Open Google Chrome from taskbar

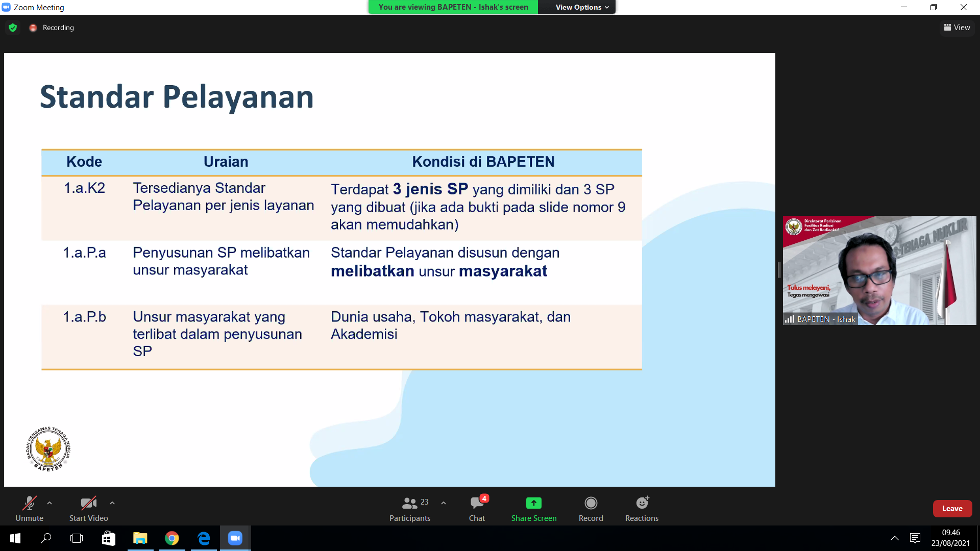pos(172,538)
